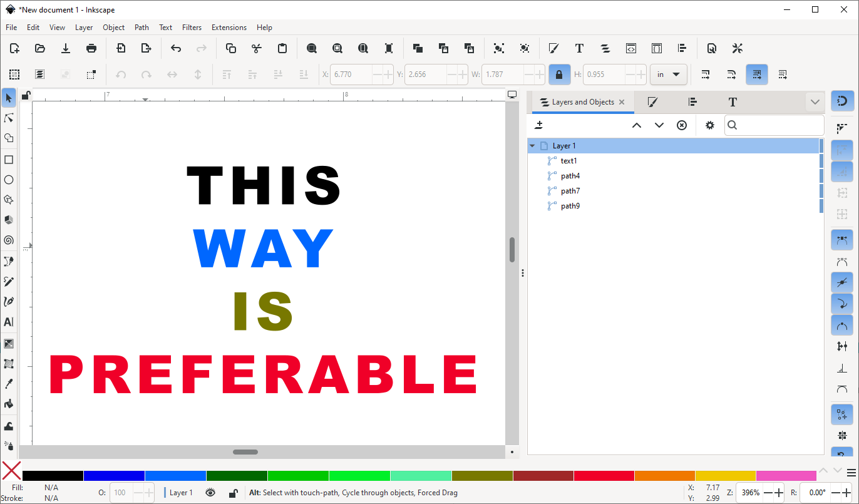Open the Filters menu
This screenshot has width=859, height=504.
pyautogui.click(x=192, y=28)
